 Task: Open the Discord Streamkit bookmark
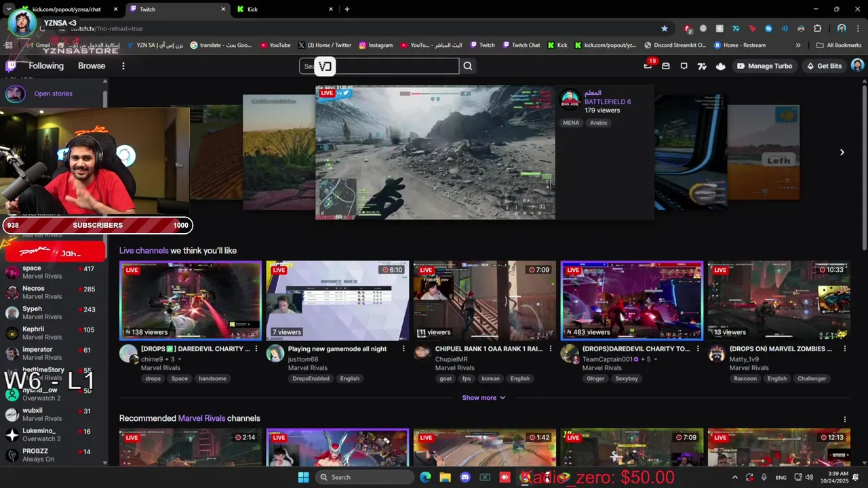[x=675, y=45]
